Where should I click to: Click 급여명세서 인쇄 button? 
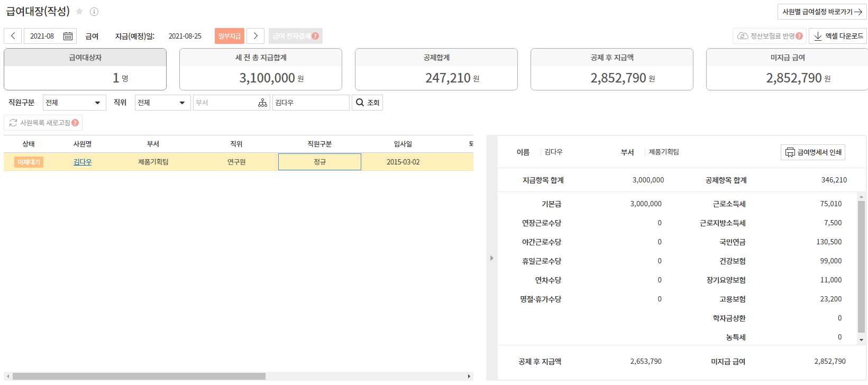click(x=813, y=152)
